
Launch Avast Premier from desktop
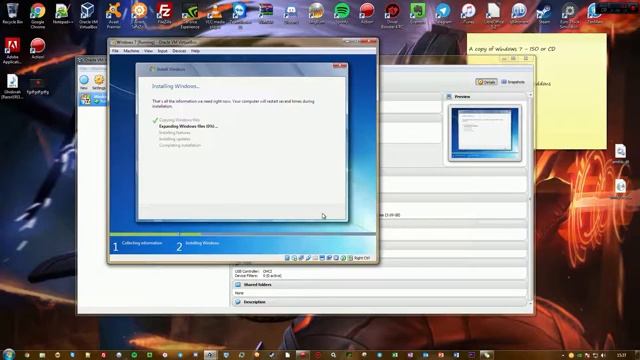113,16
